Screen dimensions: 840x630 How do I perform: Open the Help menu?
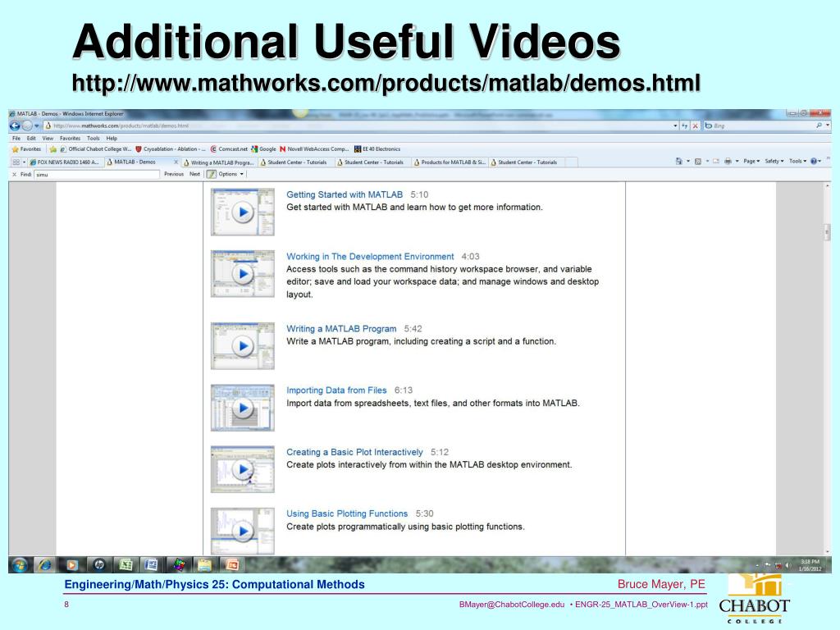click(112, 138)
